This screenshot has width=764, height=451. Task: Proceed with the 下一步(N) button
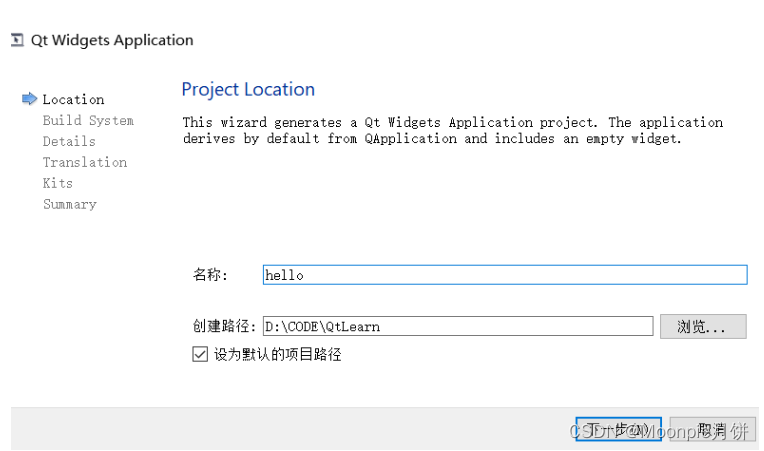pyautogui.click(x=618, y=429)
